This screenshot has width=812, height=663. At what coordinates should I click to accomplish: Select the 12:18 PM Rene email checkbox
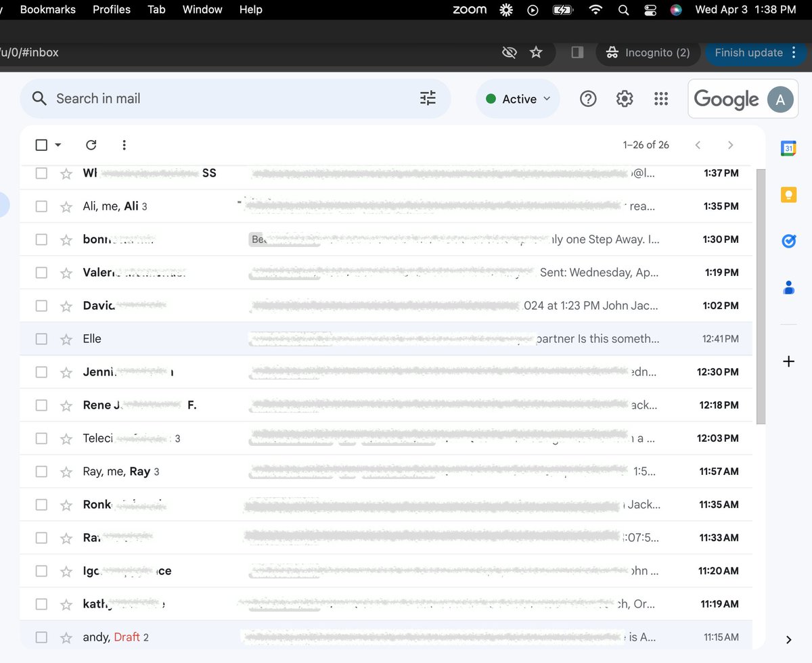[41, 405]
